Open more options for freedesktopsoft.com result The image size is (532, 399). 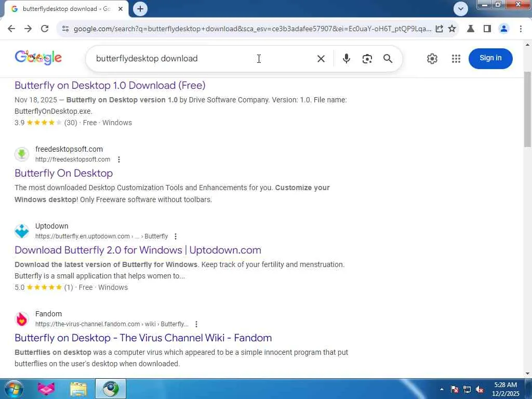(x=119, y=159)
